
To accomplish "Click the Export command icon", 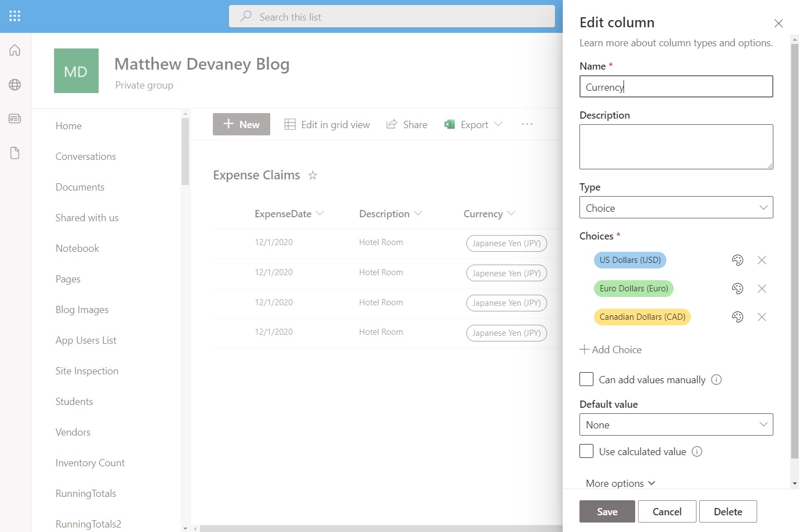I will click(449, 124).
